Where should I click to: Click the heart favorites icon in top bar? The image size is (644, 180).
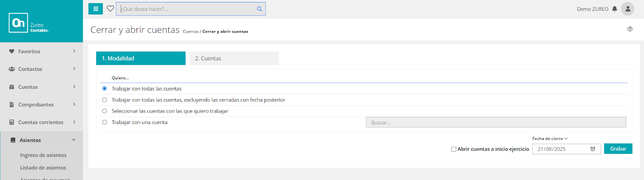click(x=110, y=8)
